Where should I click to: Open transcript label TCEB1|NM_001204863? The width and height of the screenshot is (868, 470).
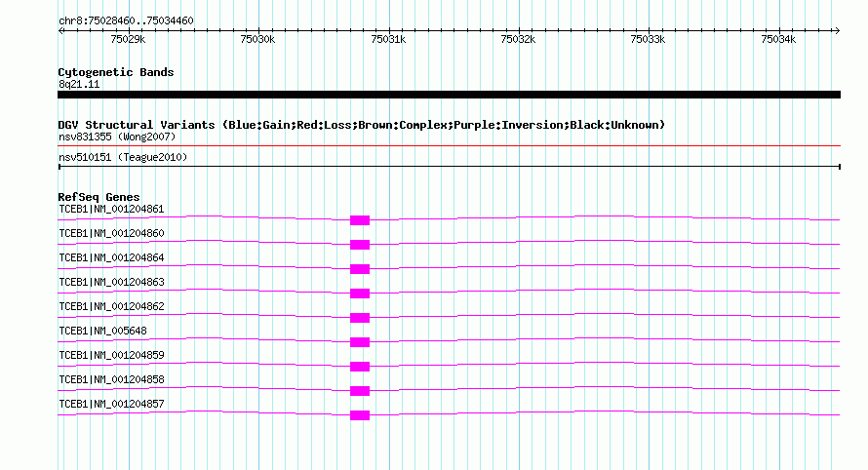111,283
